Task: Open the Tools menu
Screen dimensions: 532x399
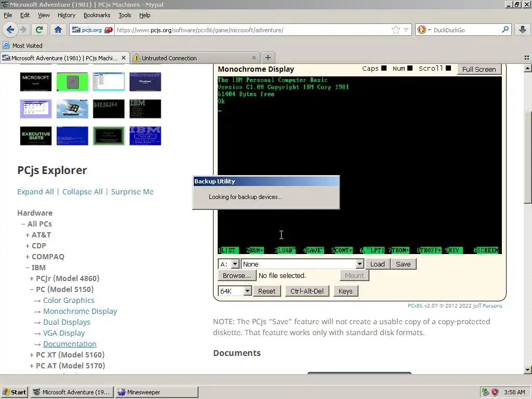Action: (x=125, y=15)
